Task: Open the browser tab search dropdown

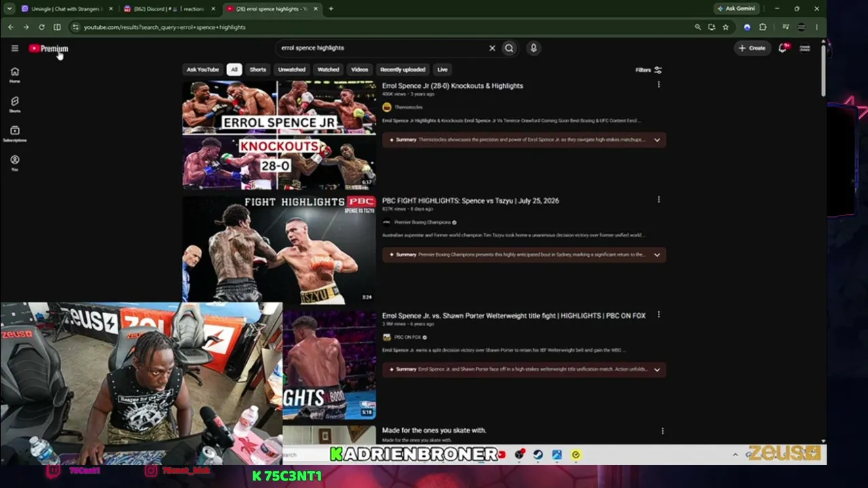Action: [x=9, y=9]
